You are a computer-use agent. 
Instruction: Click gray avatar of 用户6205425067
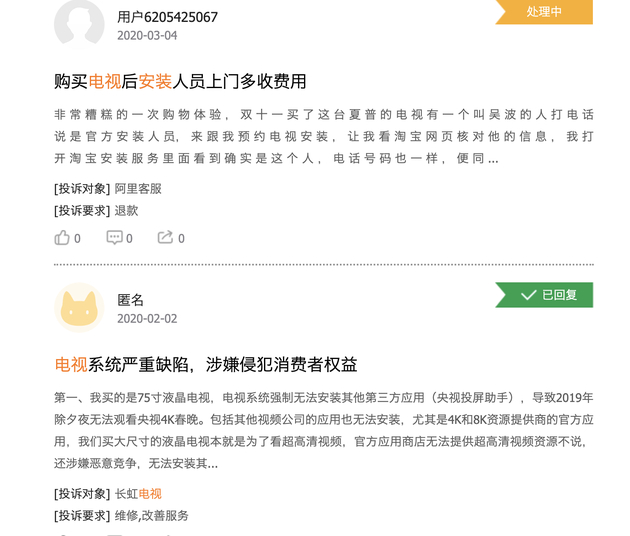(x=79, y=22)
